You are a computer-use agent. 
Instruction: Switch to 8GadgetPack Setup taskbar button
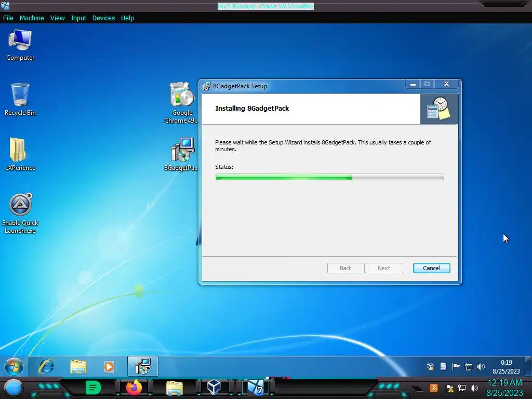click(143, 366)
